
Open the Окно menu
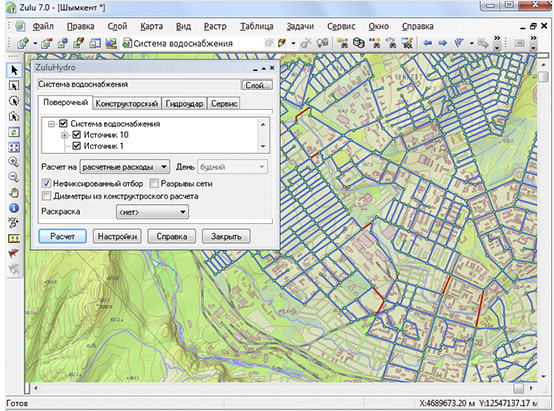378,27
